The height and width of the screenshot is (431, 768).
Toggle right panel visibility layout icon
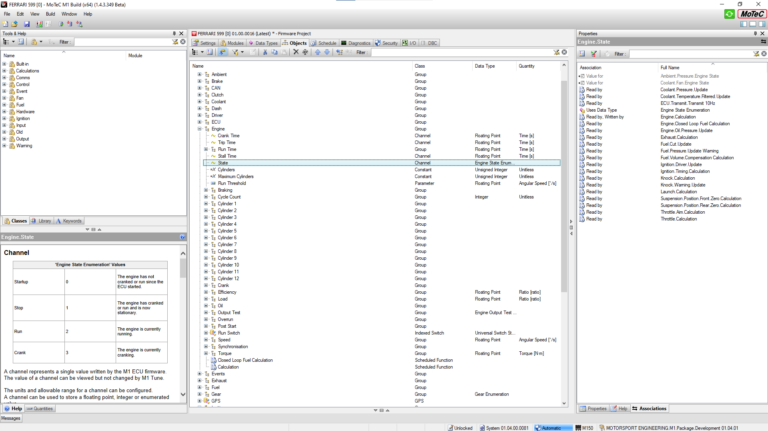[762, 24]
